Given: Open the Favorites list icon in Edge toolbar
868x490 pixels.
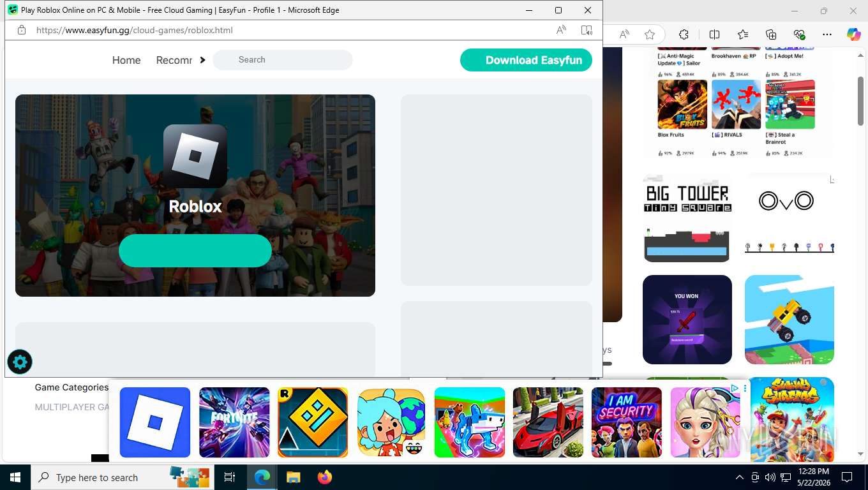Looking at the screenshot, I should click(743, 34).
